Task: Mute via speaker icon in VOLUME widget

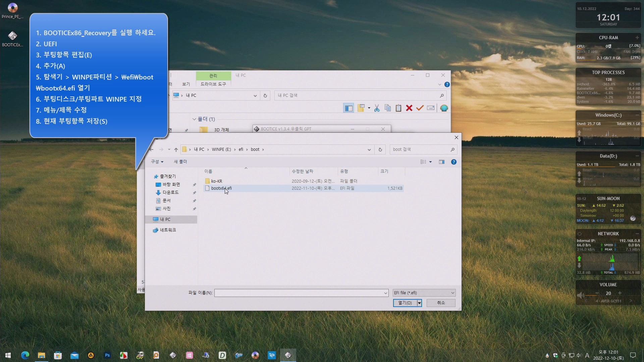Action: point(580,295)
